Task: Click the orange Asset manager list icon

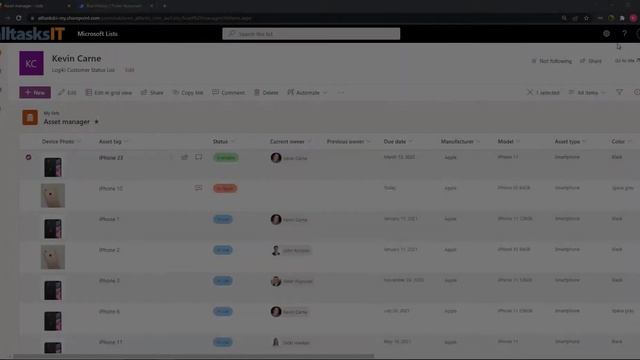Action: (x=30, y=118)
